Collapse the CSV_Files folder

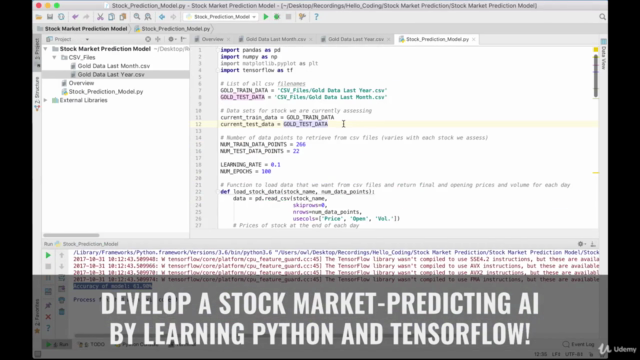pos(54,58)
